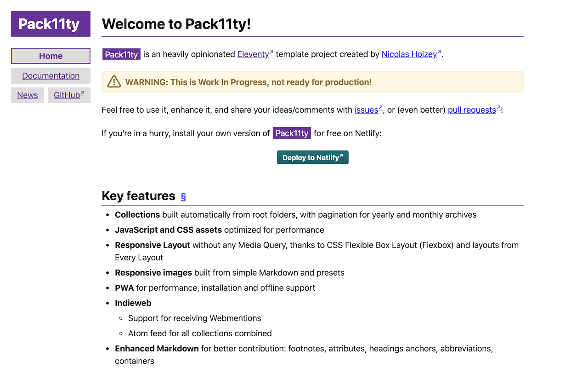The height and width of the screenshot is (368, 588).
Task: Click the 'Key features' heading text
Action: coord(138,196)
